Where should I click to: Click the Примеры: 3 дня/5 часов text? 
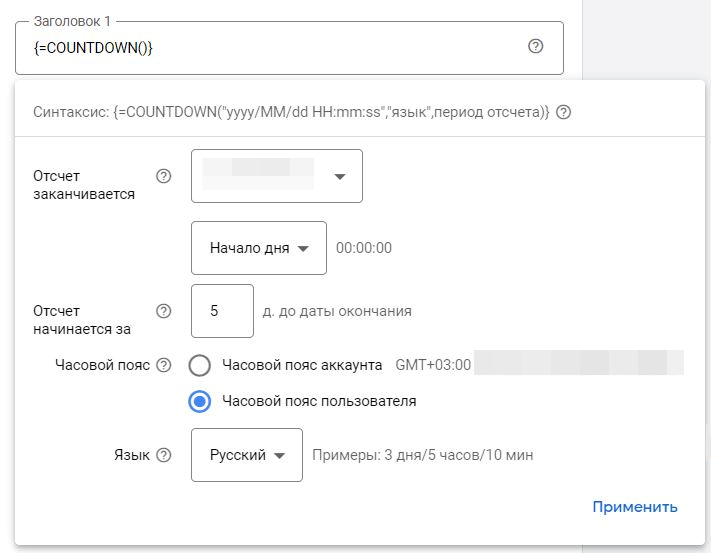point(422,455)
